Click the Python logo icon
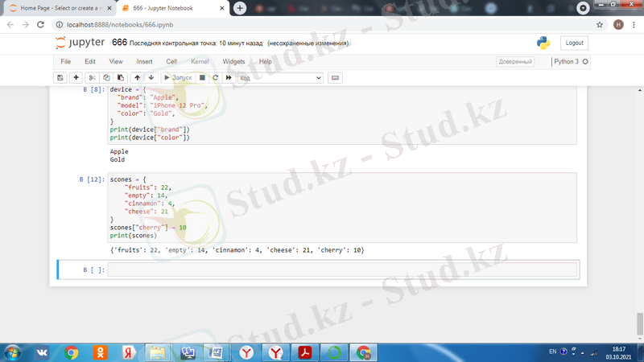This screenshot has height=362, width=644. click(543, 43)
